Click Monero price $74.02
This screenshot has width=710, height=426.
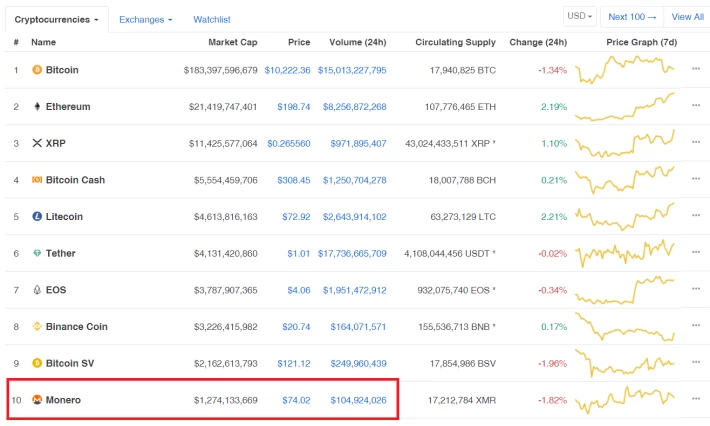pyautogui.click(x=296, y=400)
